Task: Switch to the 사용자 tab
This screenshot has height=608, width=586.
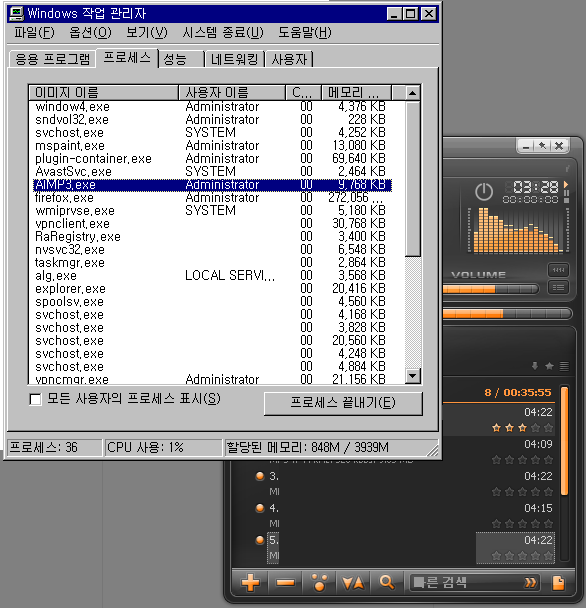Action: coord(289,59)
